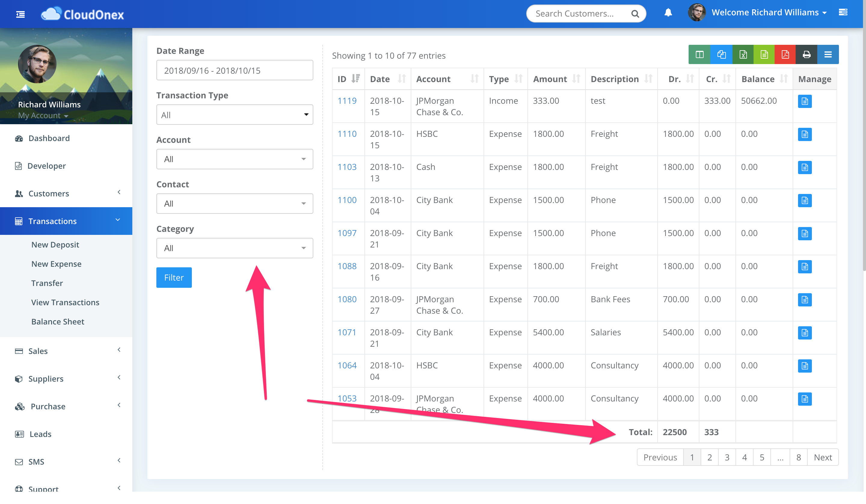The height and width of the screenshot is (504, 866).
Task: Open transaction ID 1119 link
Action: 347,101
